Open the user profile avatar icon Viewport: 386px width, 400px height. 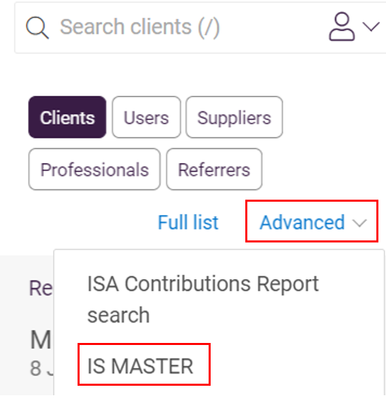click(342, 27)
